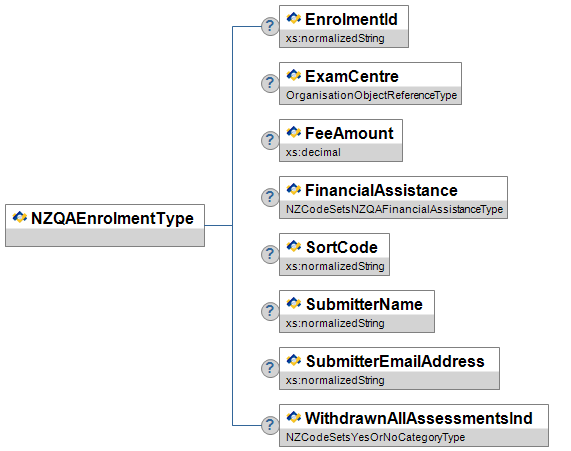Click the help icon beside EnrolmentId

click(270, 26)
